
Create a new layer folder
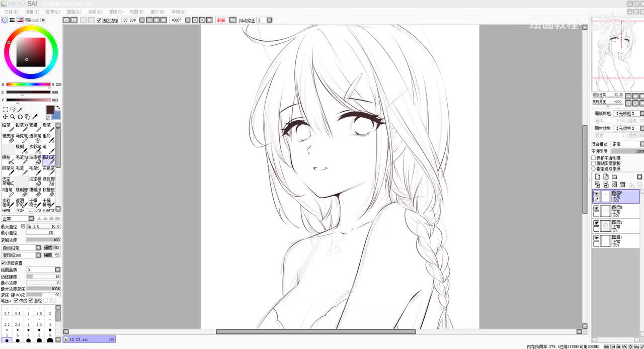(614, 177)
